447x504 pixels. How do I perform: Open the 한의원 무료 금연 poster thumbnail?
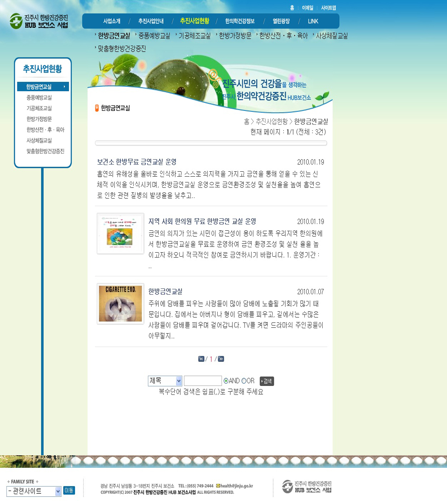pos(120,233)
